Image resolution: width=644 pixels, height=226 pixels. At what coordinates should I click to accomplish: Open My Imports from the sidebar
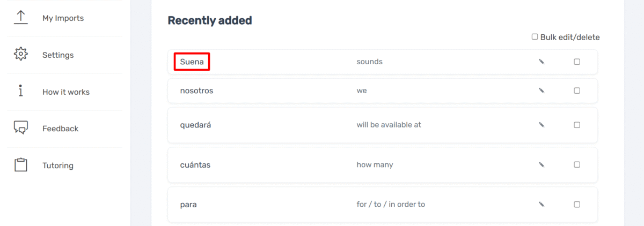tap(63, 18)
